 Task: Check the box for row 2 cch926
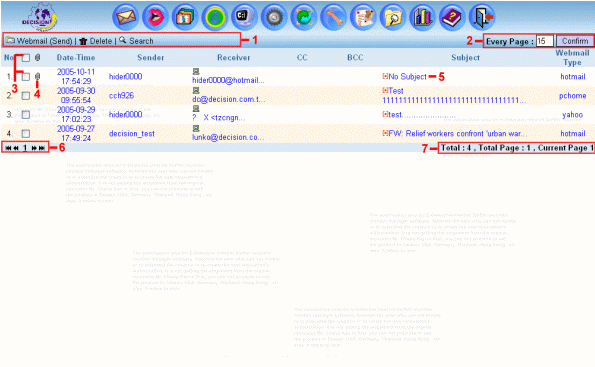click(x=25, y=96)
